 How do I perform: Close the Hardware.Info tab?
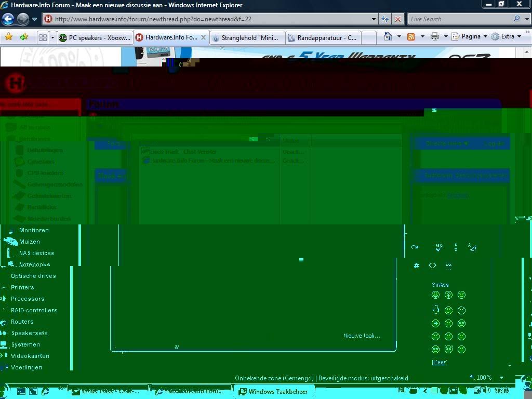(x=203, y=37)
